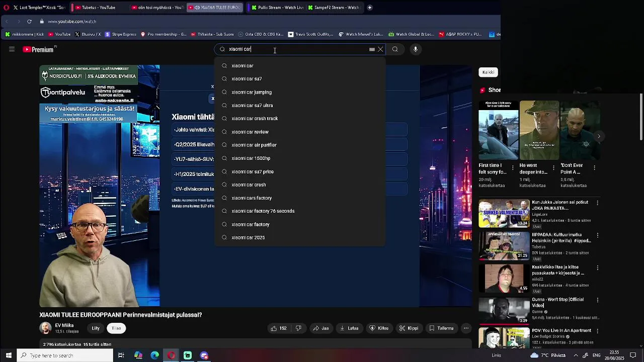
Task: Open options for 'Don't Ever Point' short
Action: pyautogui.click(x=594, y=167)
